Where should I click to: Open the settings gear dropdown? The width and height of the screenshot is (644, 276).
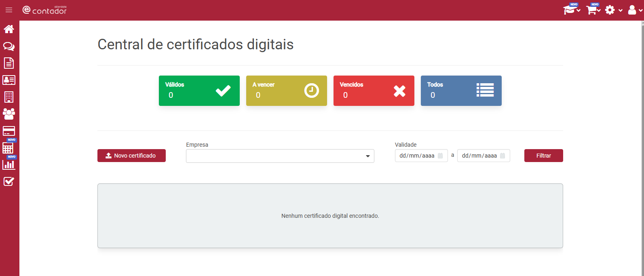click(x=614, y=10)
